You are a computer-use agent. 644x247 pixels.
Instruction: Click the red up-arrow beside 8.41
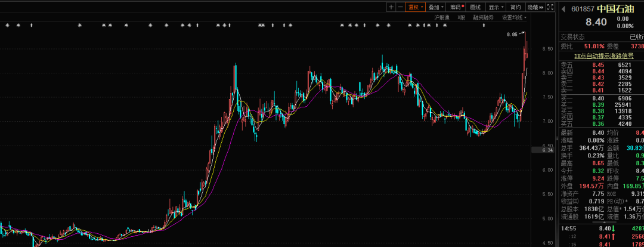[x=613, y=236]
